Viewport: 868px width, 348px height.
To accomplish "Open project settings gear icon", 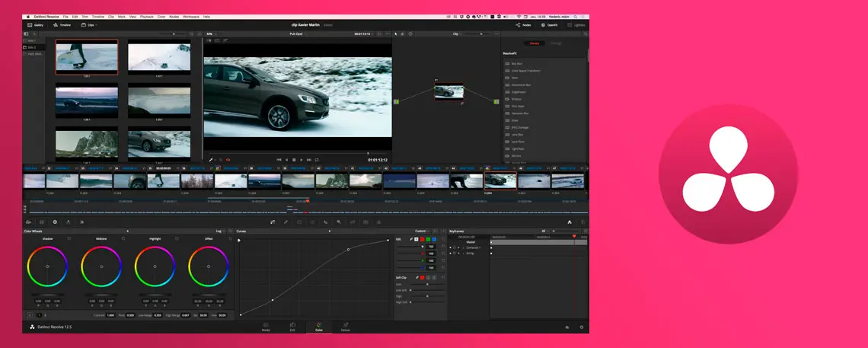I will (581, 327).
